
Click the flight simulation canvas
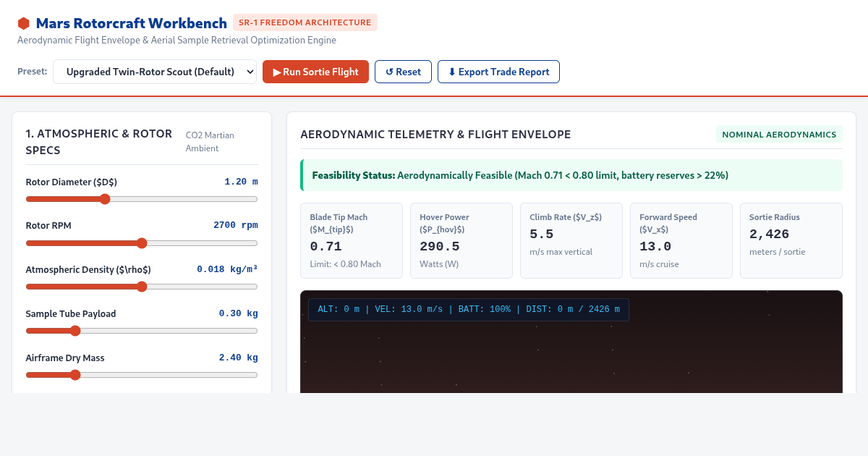[x=571, y=342]
